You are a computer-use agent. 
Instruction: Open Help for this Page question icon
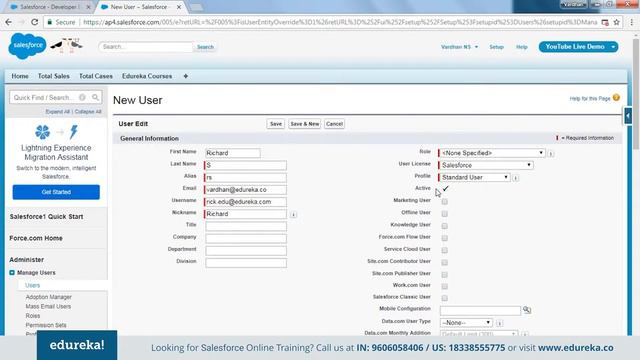click(x=616, y=98)
